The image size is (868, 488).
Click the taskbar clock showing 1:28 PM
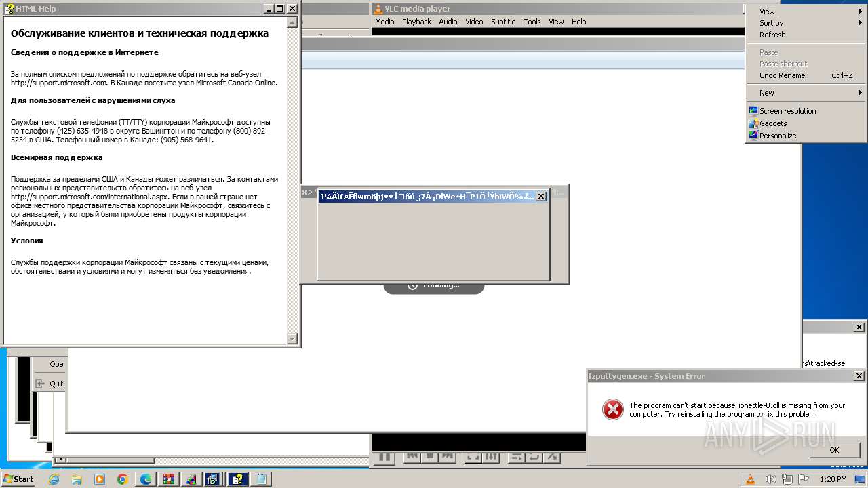pyautogui.click(x=833, y=479)
